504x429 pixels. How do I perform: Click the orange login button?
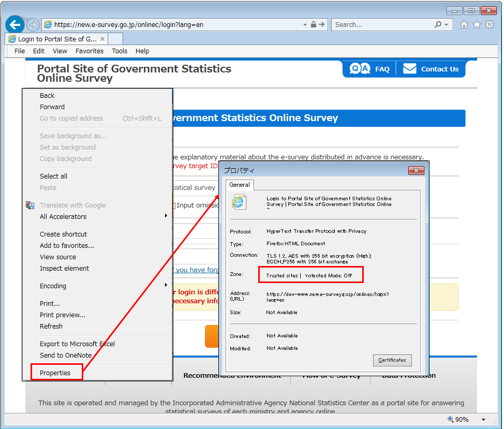pyautogui.click(x=212, y=336)
